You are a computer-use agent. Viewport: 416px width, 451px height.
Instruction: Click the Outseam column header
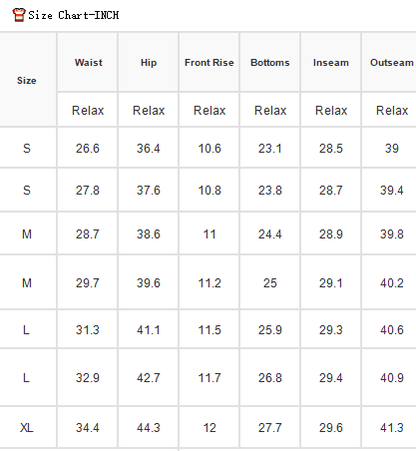pos(392,63)
